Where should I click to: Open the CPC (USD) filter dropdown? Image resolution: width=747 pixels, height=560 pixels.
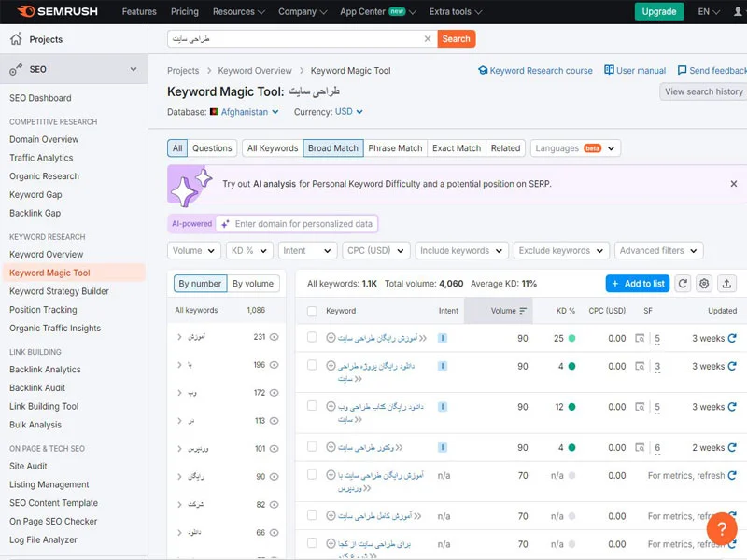coord(376,251)
